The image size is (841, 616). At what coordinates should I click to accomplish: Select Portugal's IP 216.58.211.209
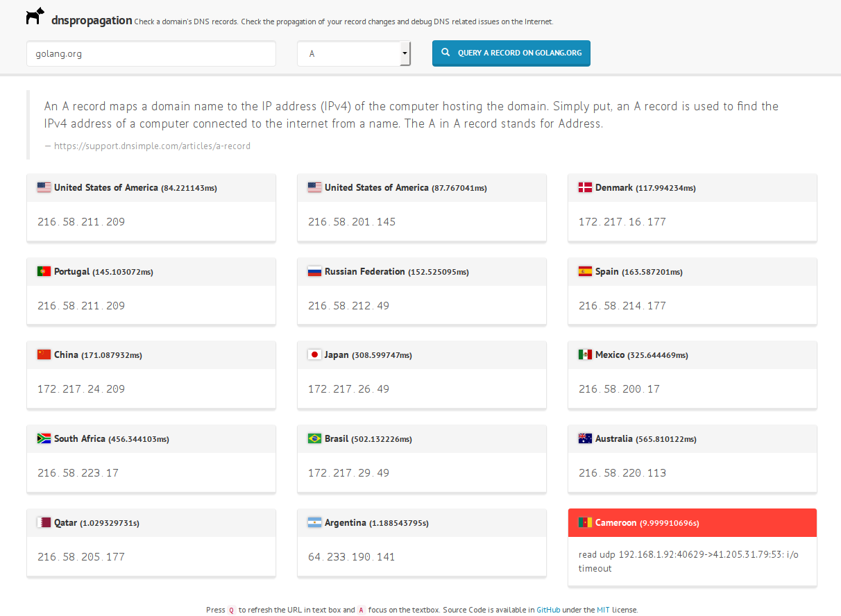point(81,306)
